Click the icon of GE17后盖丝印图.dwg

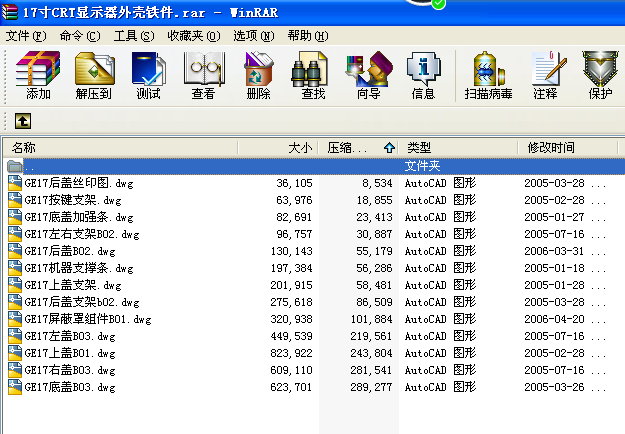pos(15,183)
